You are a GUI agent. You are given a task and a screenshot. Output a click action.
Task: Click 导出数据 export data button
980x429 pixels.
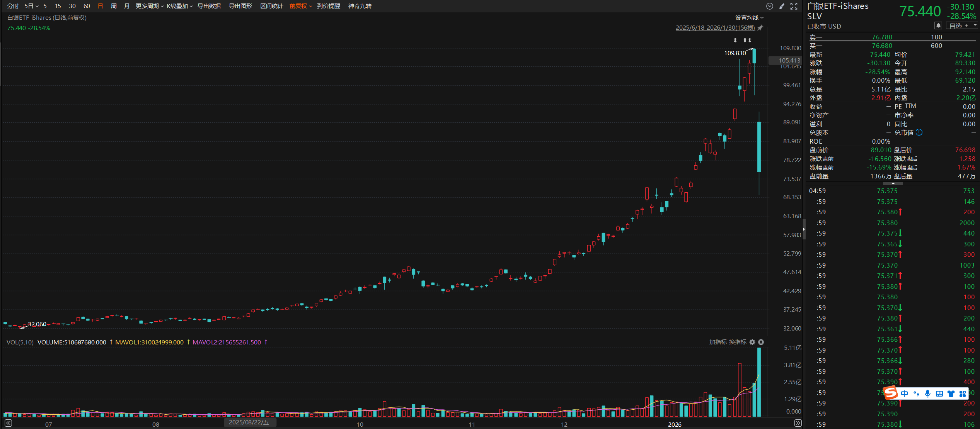209,6
